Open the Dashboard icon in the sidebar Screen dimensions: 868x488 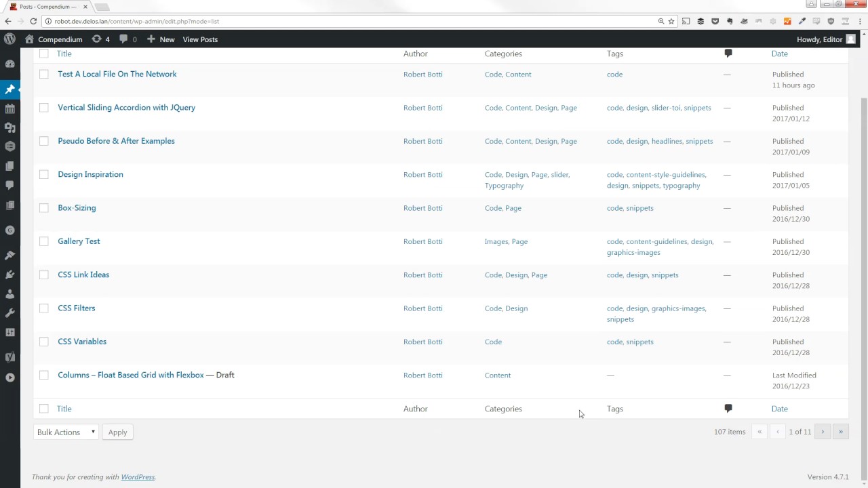[x=9, y=64]
